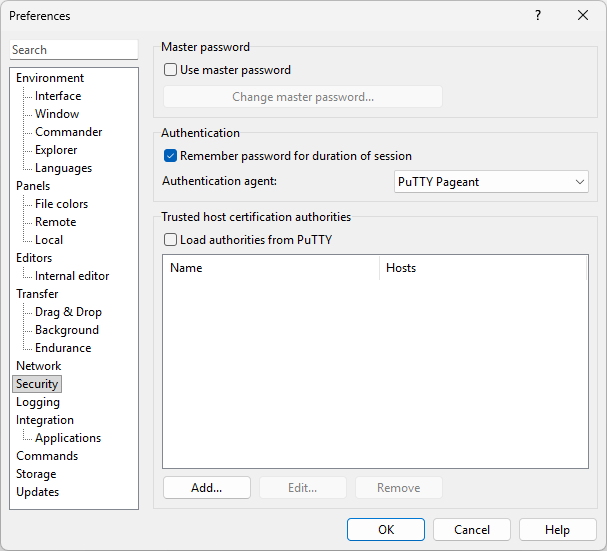Click the help question mark icon
The width and height of the screenshot is (607, 551).
[538, 16]
